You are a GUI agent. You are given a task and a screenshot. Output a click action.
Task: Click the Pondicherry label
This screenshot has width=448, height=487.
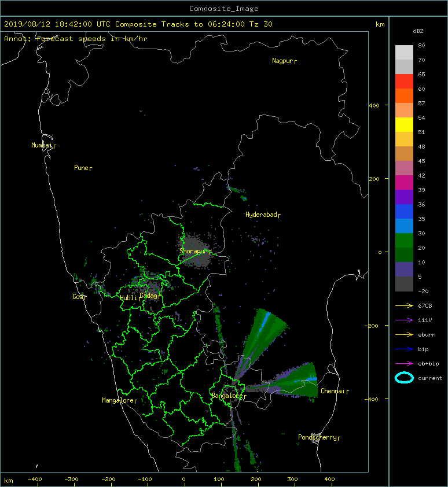click(x=317, y=437)
